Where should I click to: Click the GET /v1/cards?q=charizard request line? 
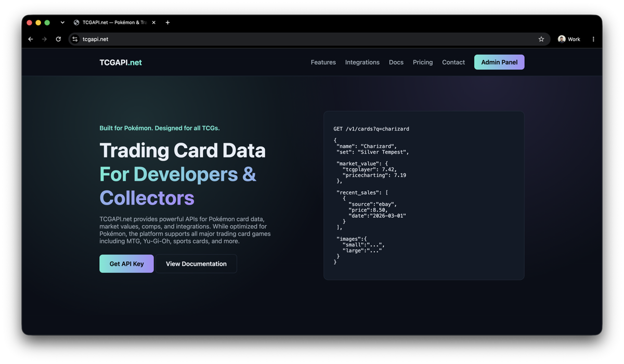click(371, 129)
